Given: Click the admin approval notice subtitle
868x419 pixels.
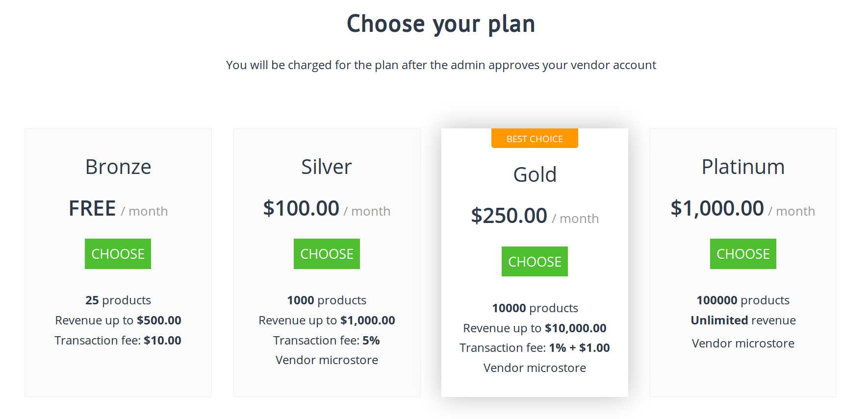Looking at the screenshot, I should pos(441,65).
